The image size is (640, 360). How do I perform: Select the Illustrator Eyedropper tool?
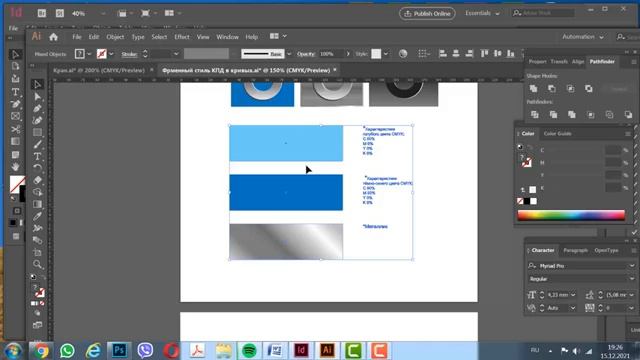click(37, 216)
